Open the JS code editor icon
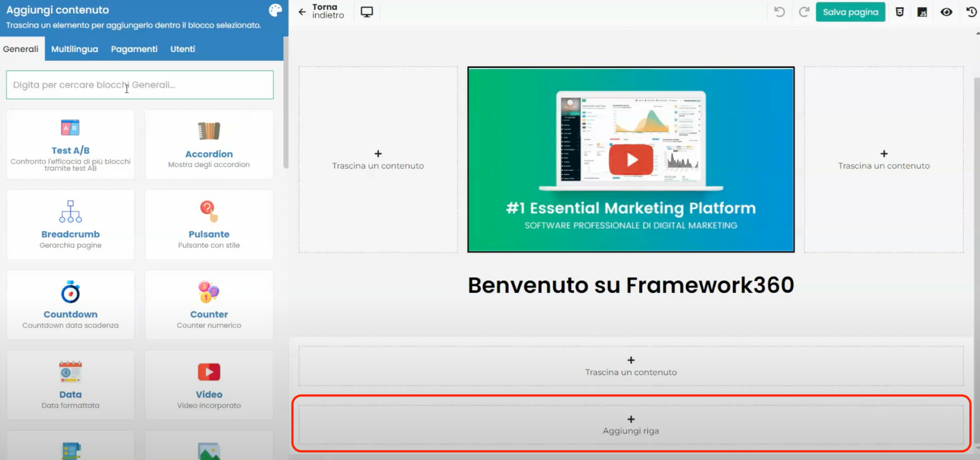This screenshot has height=460, width=980. pos(922,12)
